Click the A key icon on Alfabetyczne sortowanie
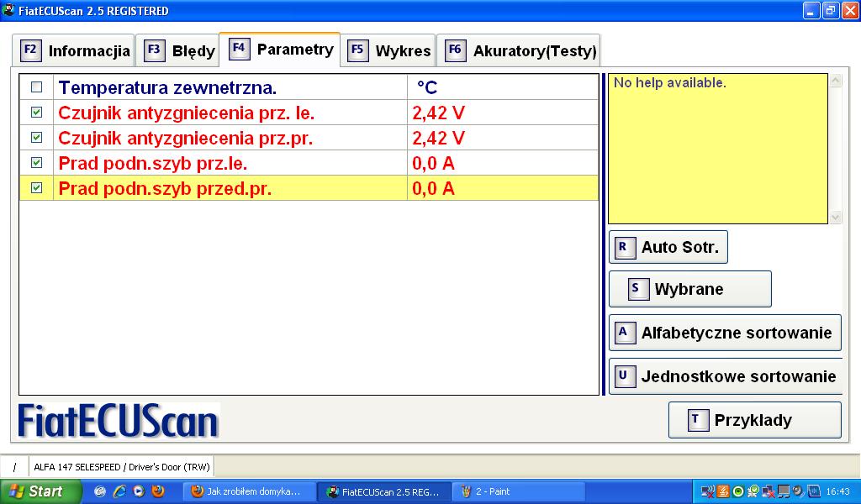Image resolution: width=861 pixels, height=504 pixels. [625, 333]
